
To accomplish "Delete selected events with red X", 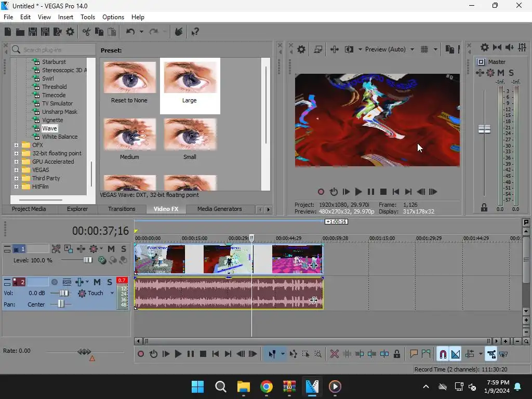I will tap(334, 354).
